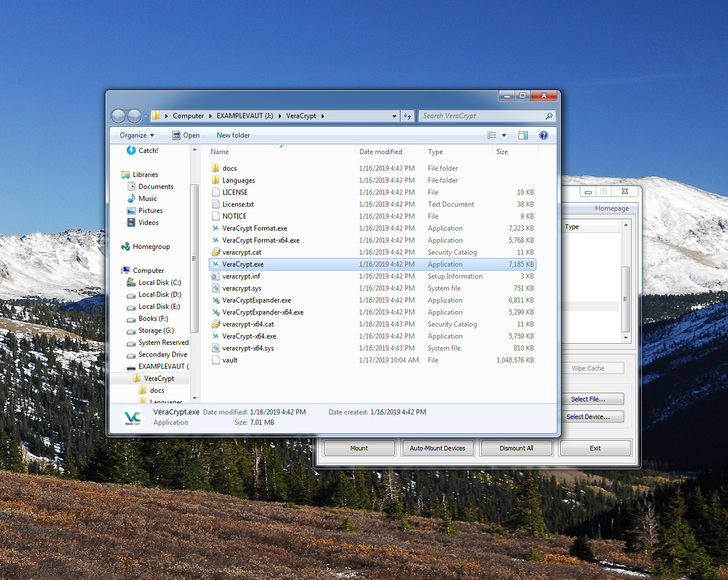Select the docs folder icon in file list
This screenshot has width=728, height=580.
coord(216,168)
